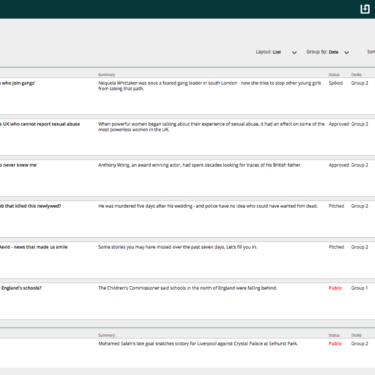Click Approved status of Anthony Wong story
375x375 pixels.
(x=339, y=165)
